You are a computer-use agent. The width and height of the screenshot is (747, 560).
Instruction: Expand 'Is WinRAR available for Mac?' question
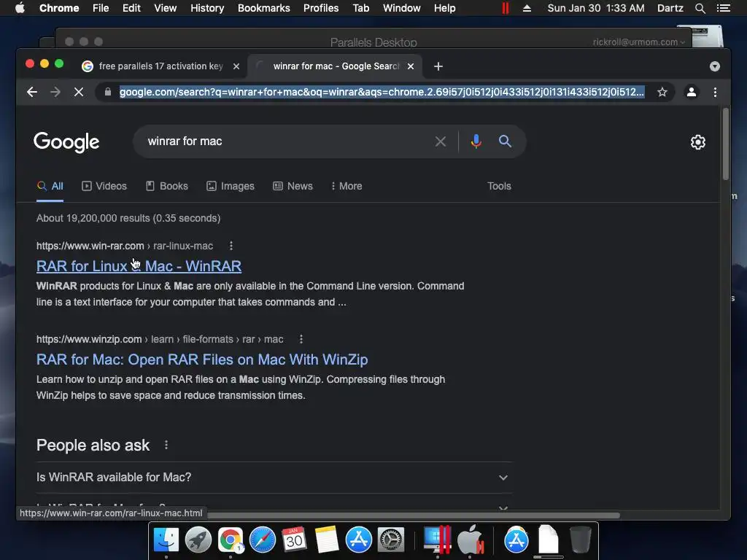click(x=274, y=477)
